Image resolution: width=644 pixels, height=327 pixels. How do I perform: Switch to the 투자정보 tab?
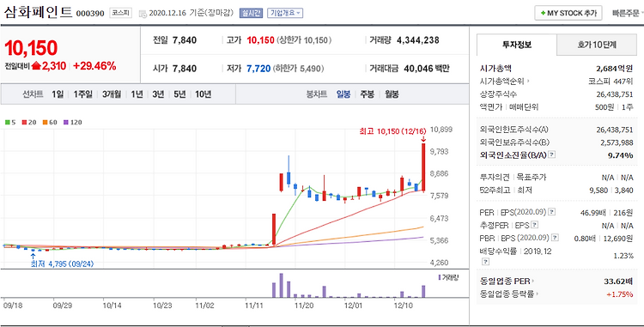click(x=517, y=45)
